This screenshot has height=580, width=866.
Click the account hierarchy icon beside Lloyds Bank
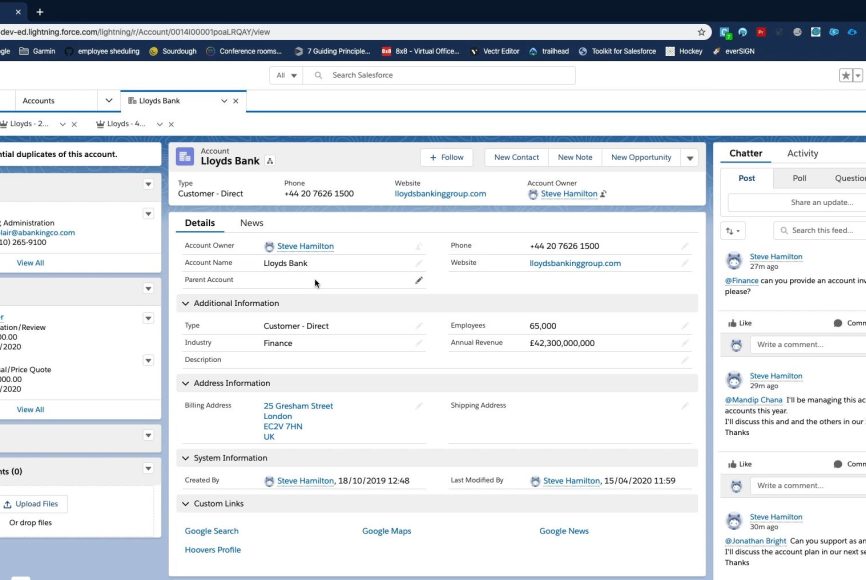coord(270,161)
